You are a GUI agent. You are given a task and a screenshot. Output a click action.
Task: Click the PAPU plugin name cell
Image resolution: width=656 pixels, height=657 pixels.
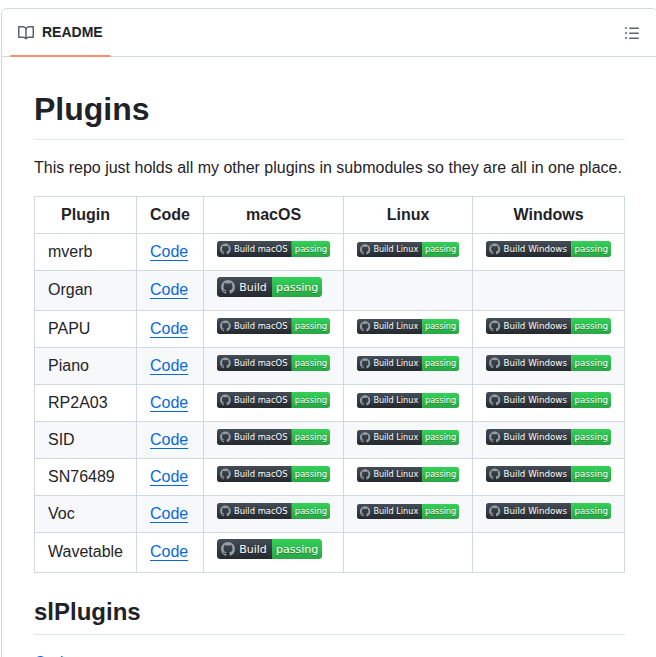click(85, 329)
